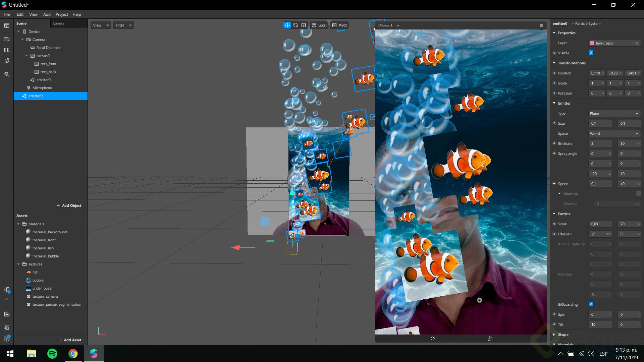The width and height of the screenshot is (644, 362).
Task: Click the simulator restart icon at bottom
Action: click(x=433, y=339)
